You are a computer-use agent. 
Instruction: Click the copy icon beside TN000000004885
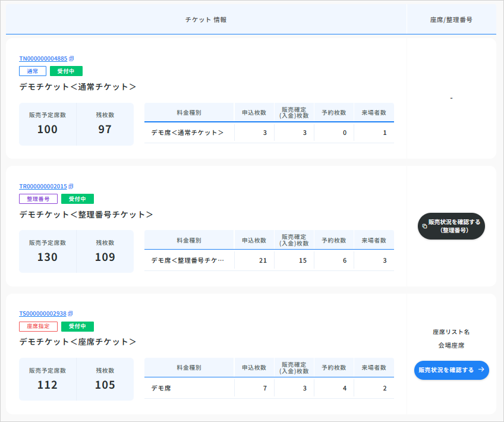point(71,59)
